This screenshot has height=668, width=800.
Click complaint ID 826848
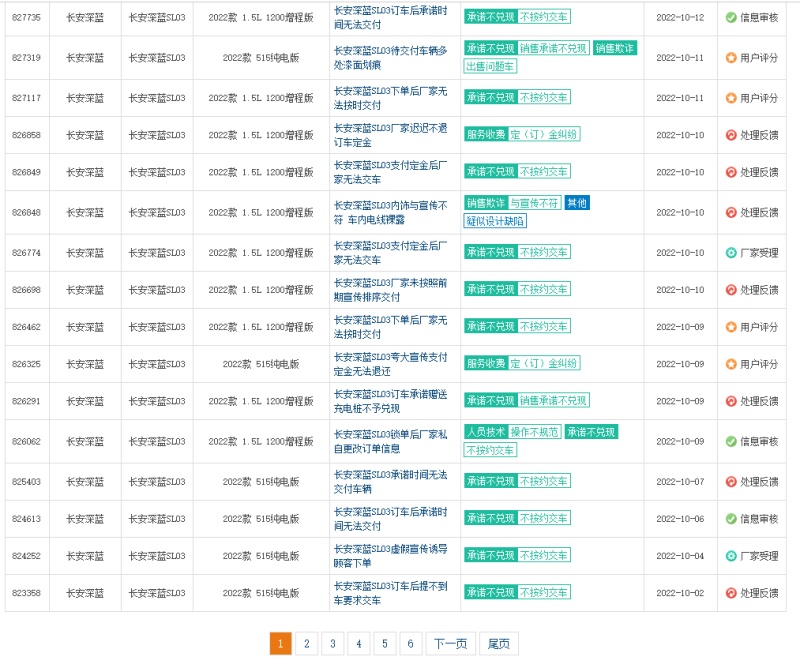[27, 212]
